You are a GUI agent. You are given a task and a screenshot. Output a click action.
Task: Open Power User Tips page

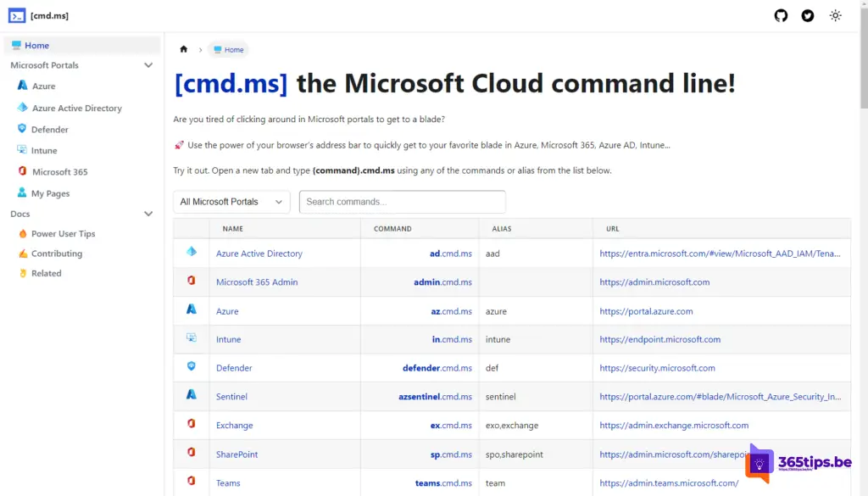pos(63,233)
